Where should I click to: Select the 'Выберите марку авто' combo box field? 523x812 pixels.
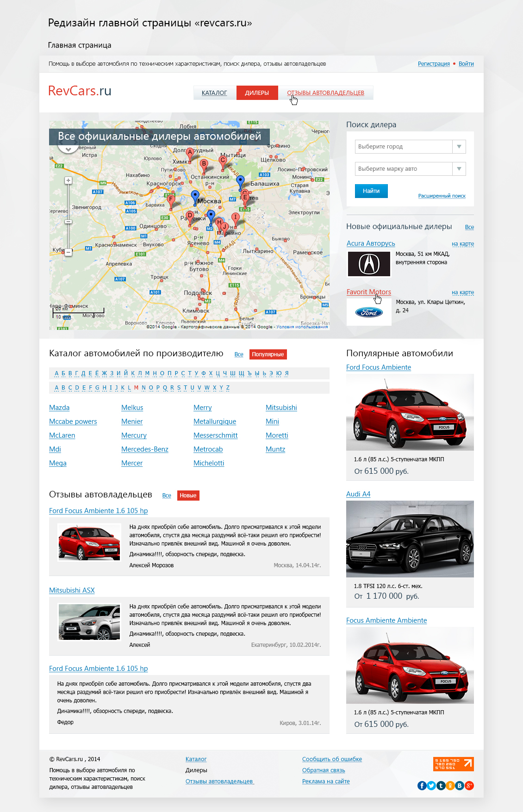410,169
